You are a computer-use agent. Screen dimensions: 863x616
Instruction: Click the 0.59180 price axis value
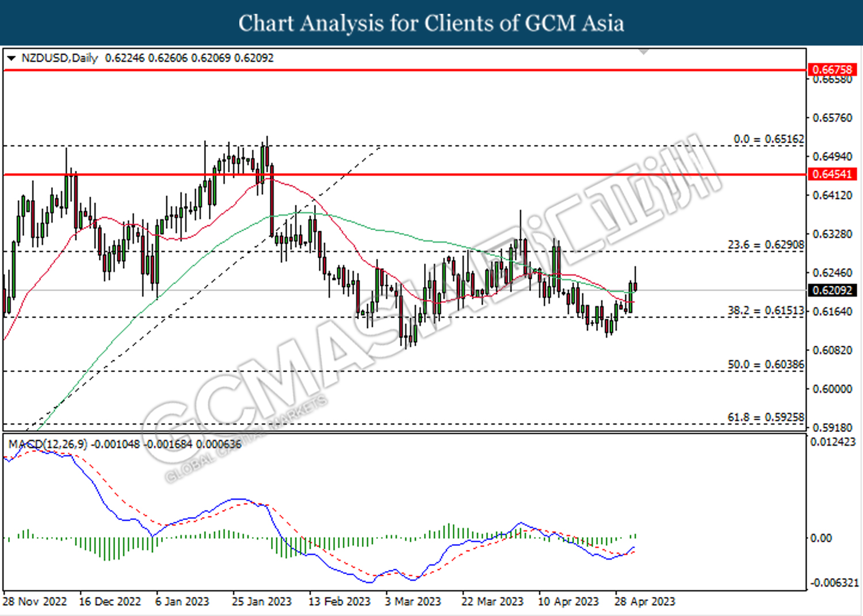click(x=833, y=428)
